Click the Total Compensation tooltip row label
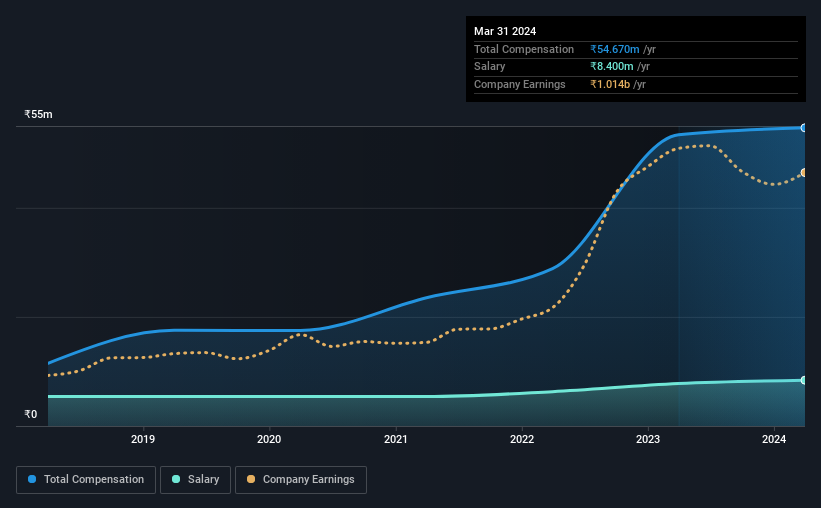Viewport: 821px width, 508px height. point(524,49)
